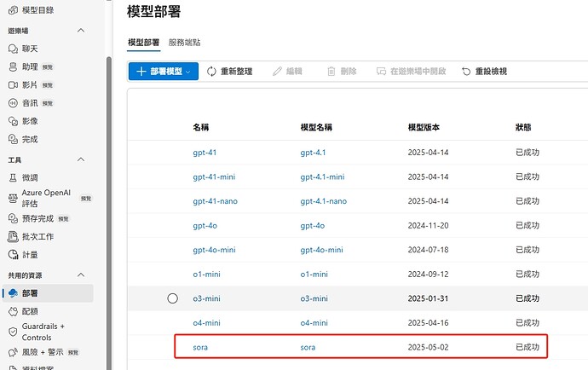This screenshot has height=370, width=588.
Task: Click version 2025-05-02 cell
Action: 429,348
